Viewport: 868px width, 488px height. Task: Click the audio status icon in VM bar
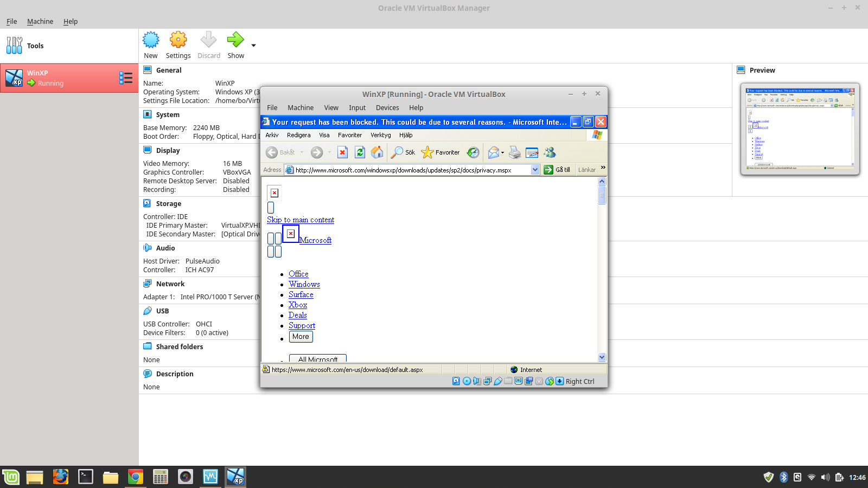(x=477, y=381)
